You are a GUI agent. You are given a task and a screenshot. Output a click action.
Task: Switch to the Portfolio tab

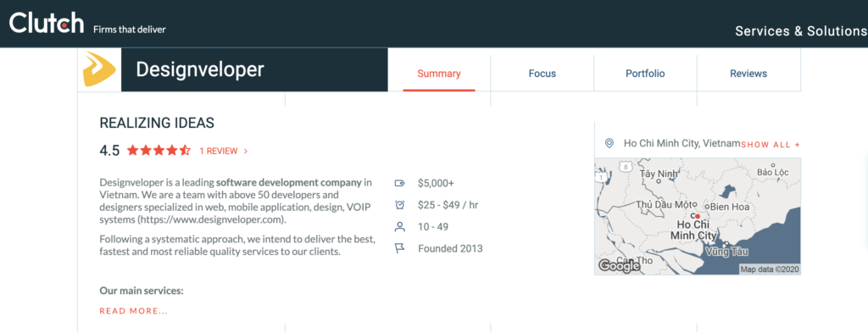tap(645, 74)
